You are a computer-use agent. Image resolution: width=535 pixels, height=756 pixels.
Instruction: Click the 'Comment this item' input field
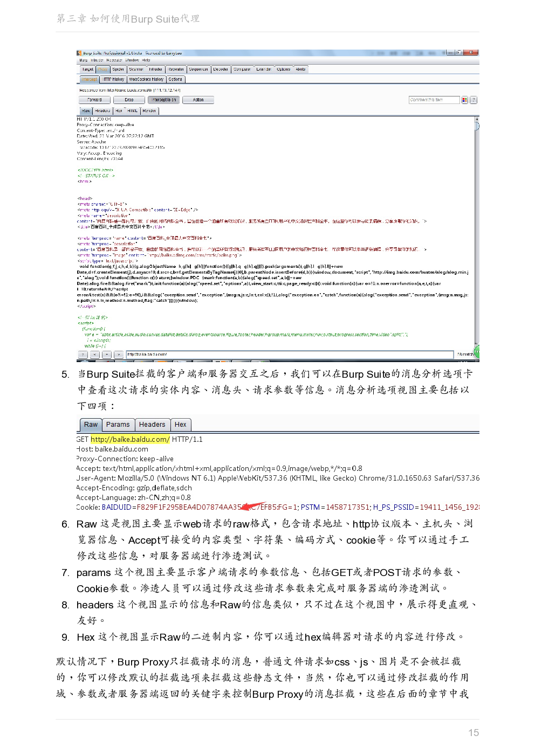click(x=434, y=100)
